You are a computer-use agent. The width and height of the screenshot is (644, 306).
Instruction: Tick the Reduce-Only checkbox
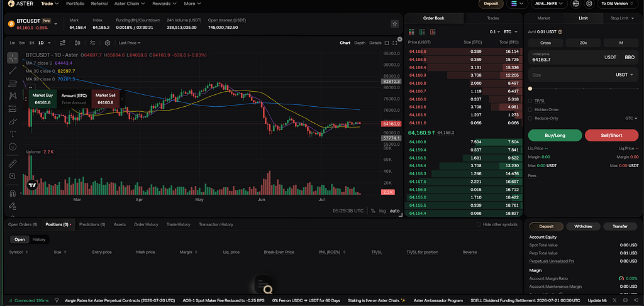click(x=530, y=118)
